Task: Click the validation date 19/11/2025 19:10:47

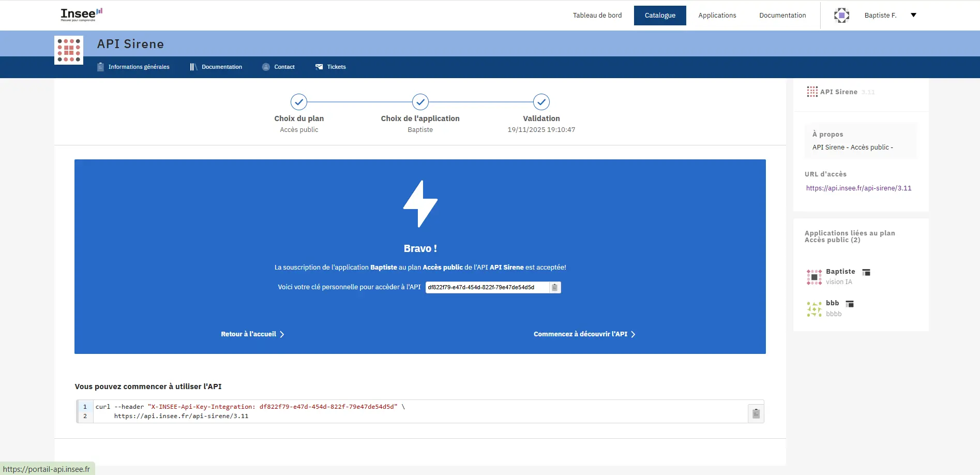Action: [x=541, y=130]
